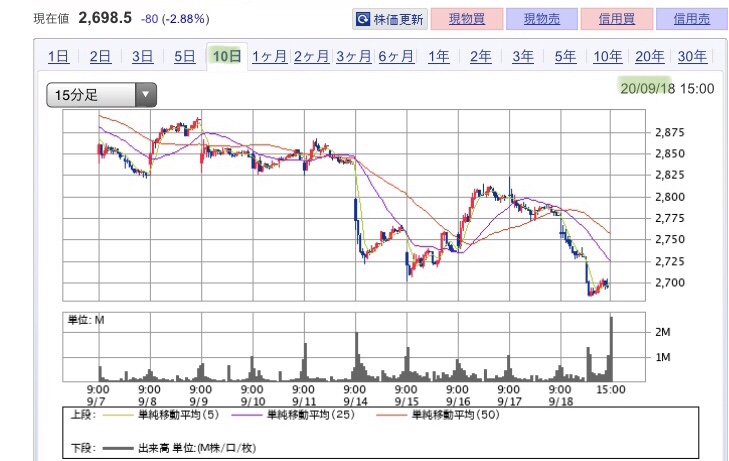This screenshot has width=729, height=461.
Task: Choose the 3ヶ月 chart range
Action: click(354, 57)
